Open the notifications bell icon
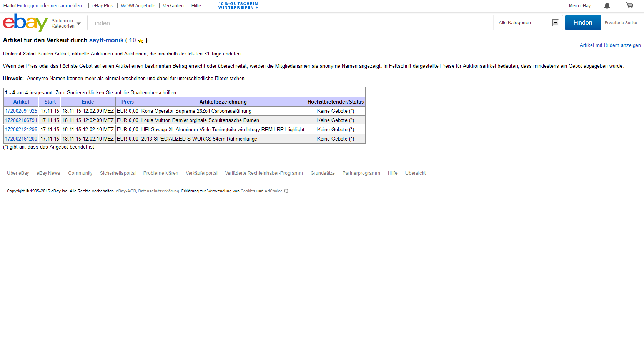Viewport: 644px width, 348px height. coord(607,6)
